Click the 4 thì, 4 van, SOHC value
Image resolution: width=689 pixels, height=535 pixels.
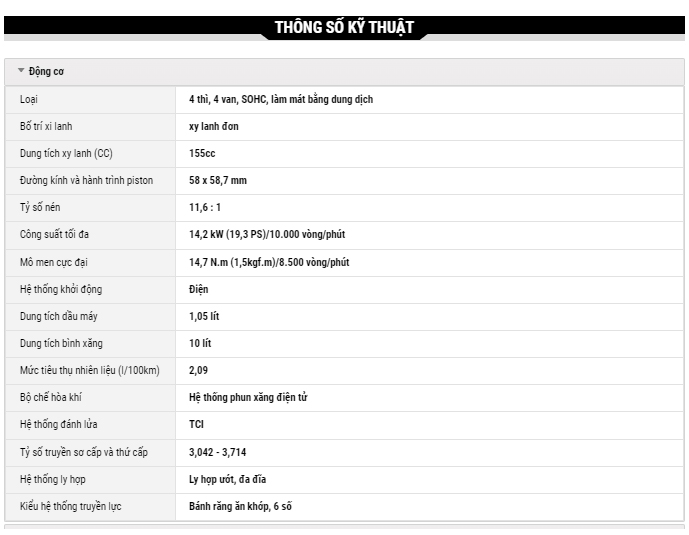point(281,100)
